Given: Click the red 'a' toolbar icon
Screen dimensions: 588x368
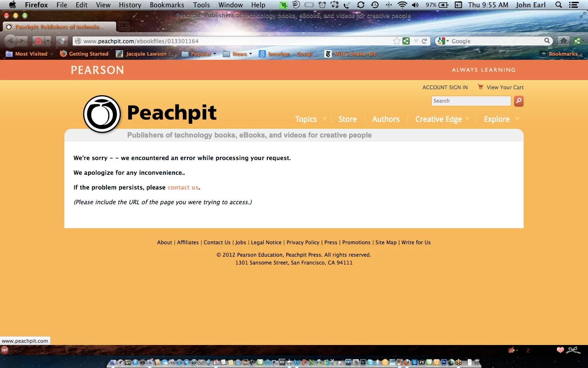Looking at the screenshot, I should [38, 41].
